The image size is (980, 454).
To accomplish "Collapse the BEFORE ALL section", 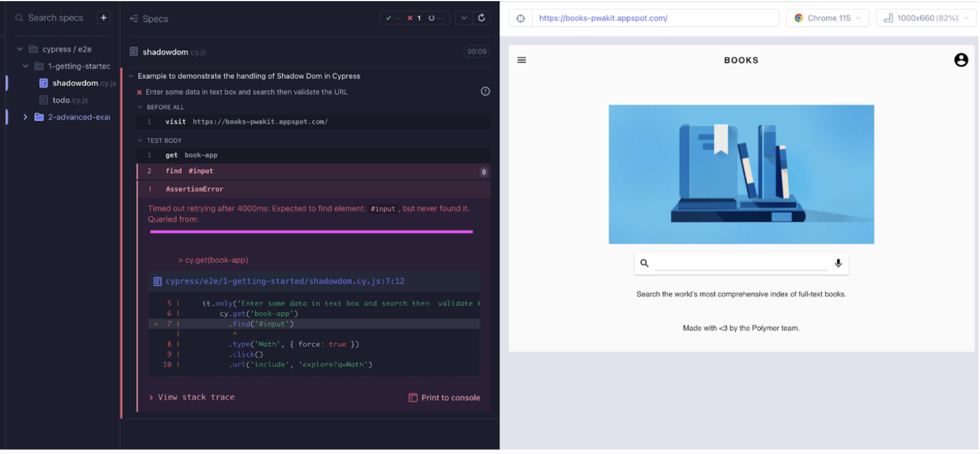I will click(141, 107).
